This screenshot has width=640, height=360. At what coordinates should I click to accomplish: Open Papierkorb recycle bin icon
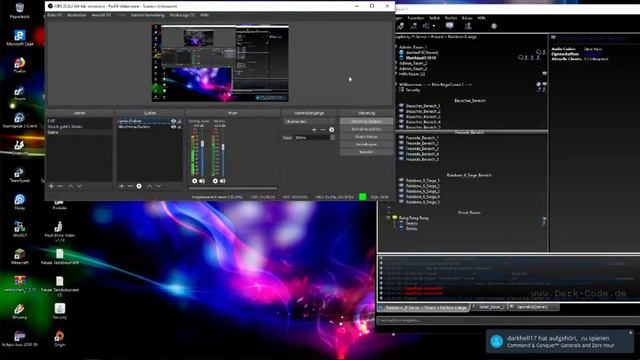tap(20, 11)
